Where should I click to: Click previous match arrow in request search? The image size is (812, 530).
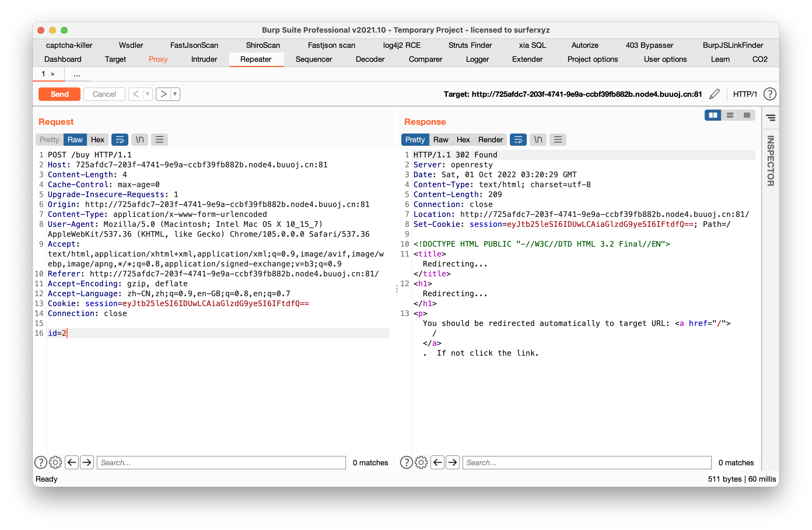point(72,462)
